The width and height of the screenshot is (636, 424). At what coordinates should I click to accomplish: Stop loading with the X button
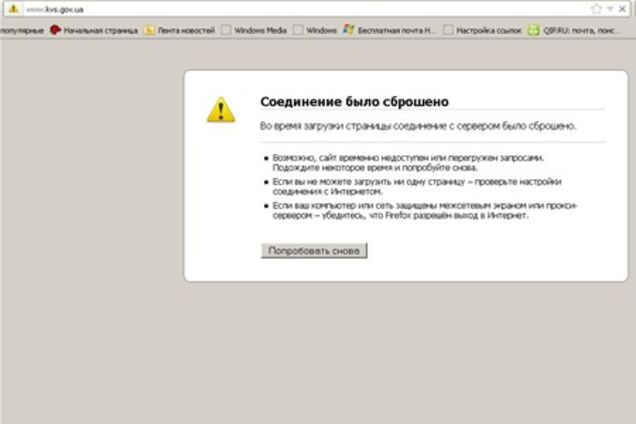(x=622, y=9)
